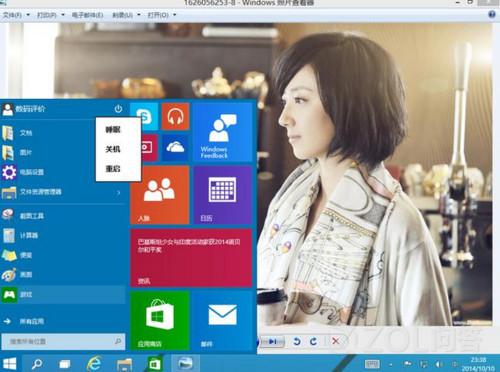Click the taskbar clock showing 2014/10/10
This screenshot has height=372, width=500.
477,364
